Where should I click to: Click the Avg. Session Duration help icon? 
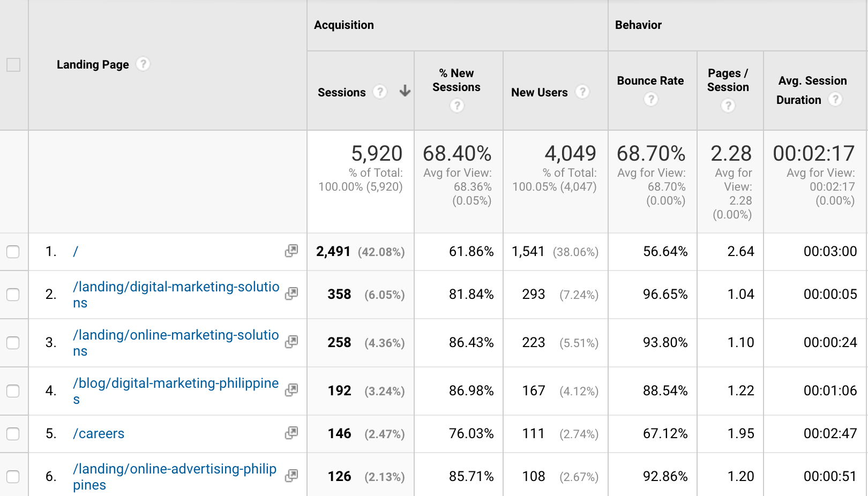(x=835, y=100)
